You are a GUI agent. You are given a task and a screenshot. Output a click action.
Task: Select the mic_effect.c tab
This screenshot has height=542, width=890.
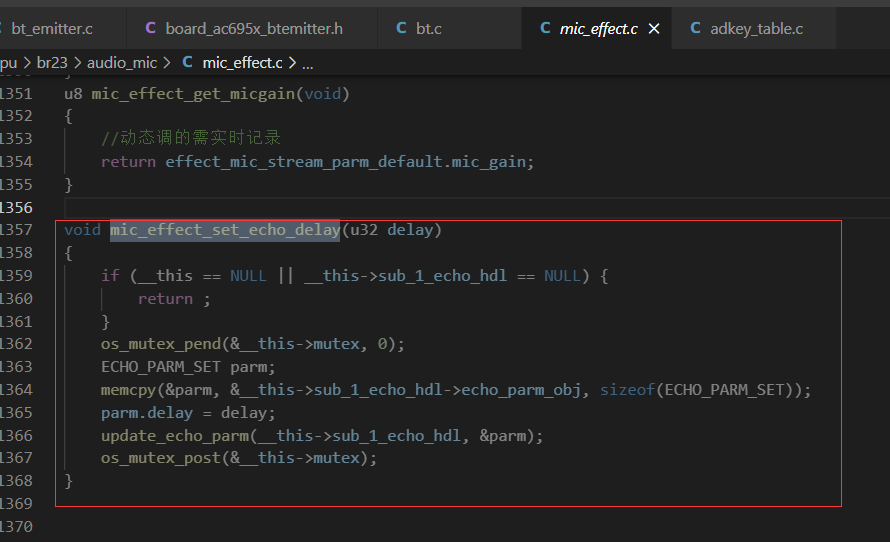(x=598, y=28)
